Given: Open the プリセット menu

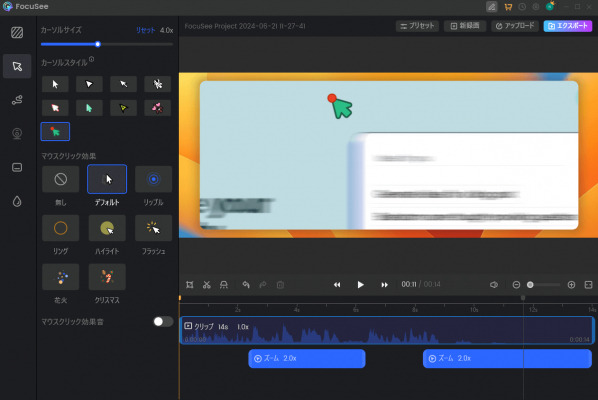Looking at the screenshot, I should 418,26.
